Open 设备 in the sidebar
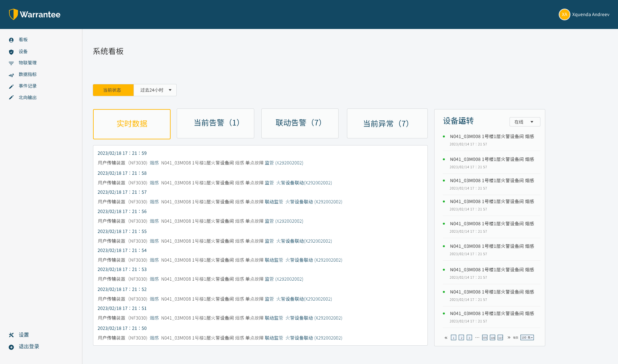The width and height of the screenshot is (618, 364). 23,51
